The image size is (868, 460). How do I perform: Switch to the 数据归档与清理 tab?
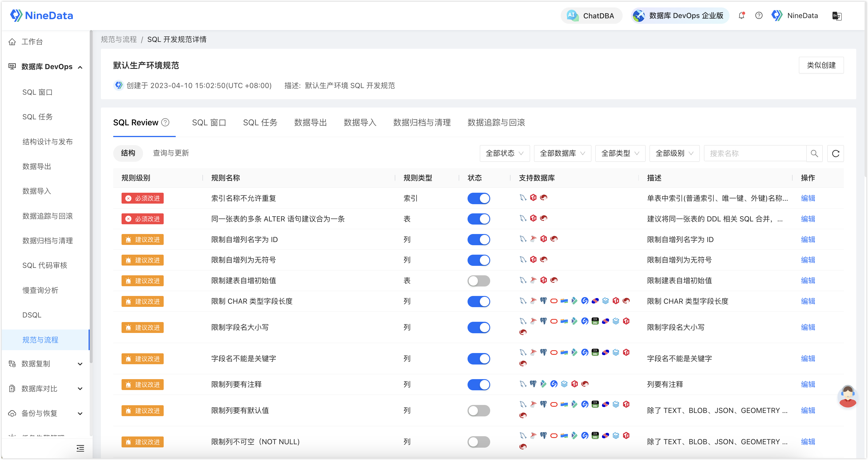click(422, 122)
